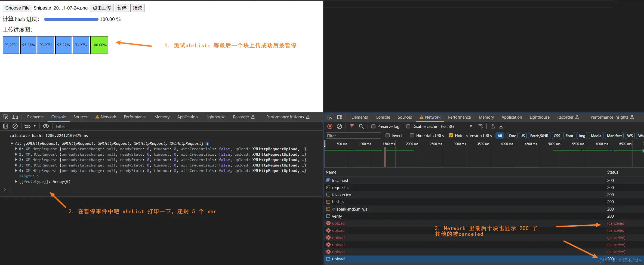The image size is (644, 265).
Task: Open the Lighthouse tab in Network-side DevTools
Action: (540, 117)
